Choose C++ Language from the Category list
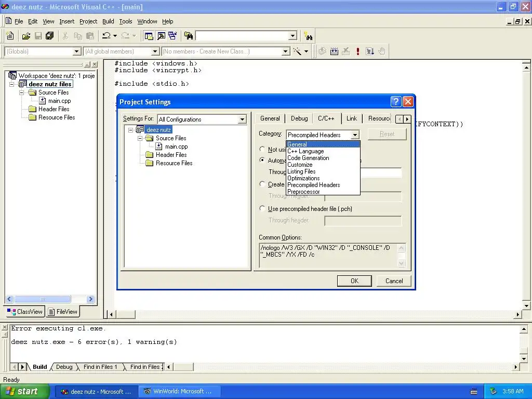This screenshot has height=399, width=532. tap(323, 151)
